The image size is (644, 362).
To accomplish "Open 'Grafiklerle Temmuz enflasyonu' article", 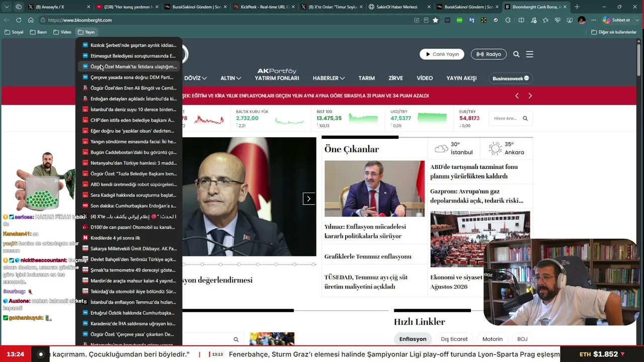I will click(368, 256).
